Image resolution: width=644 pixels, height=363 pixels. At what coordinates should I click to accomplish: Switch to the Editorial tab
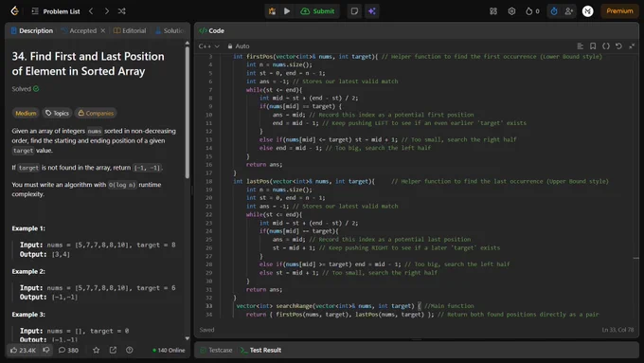130,31
